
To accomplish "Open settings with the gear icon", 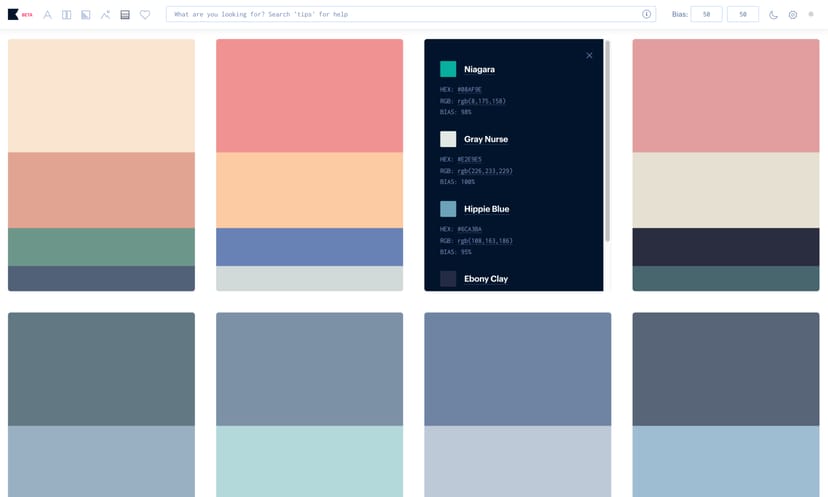I will point(793,15).
